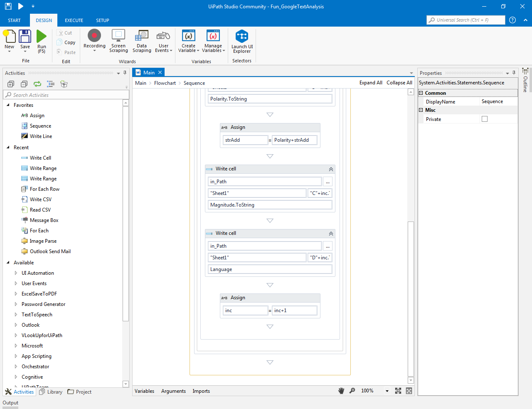Switch to the EXECUTE ribbon tab
This screenshot has height=409, width=532.
(74, 20)
